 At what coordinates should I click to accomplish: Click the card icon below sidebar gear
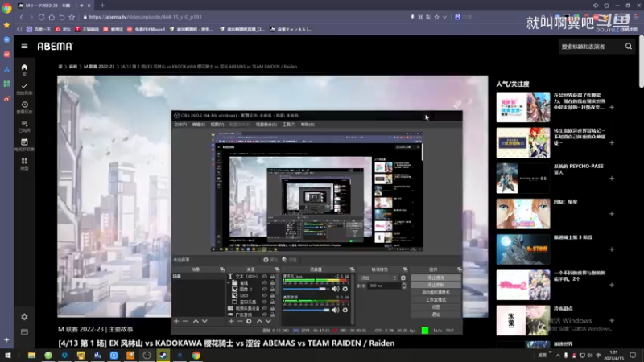24,331
